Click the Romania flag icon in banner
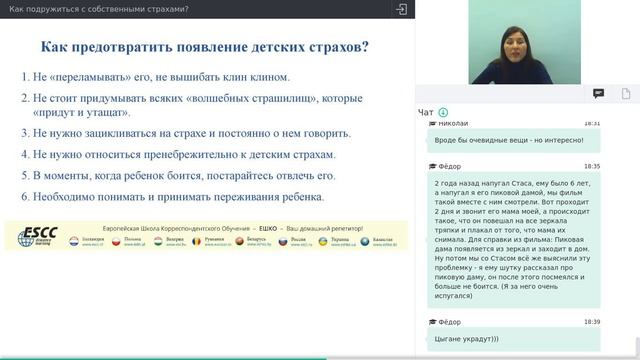The width and height of the screenshot is (640, 360). coord(196,241)
